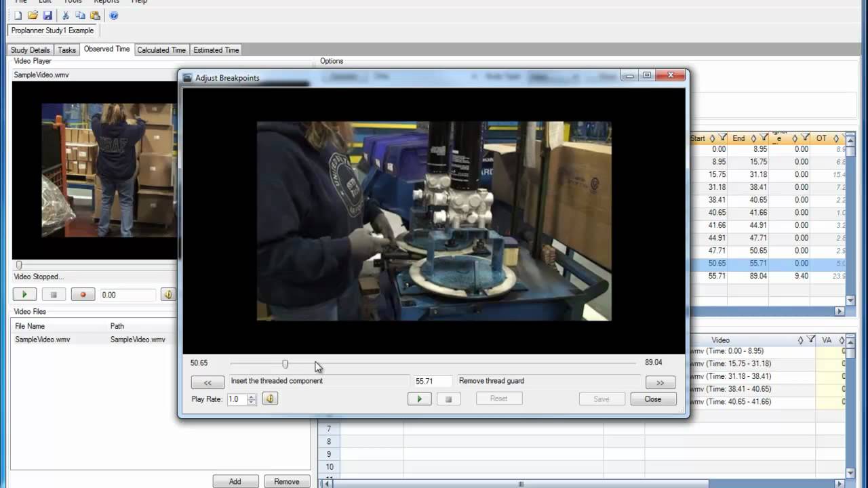Click sort diamond on the OT column
868x488 pixels.
click(835, 138)
